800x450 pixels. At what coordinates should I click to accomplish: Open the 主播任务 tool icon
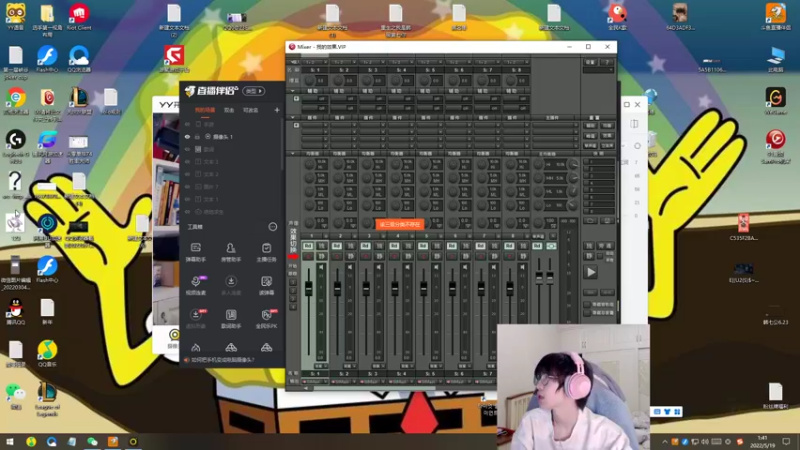pyautogui.click(x=266, y=248)
